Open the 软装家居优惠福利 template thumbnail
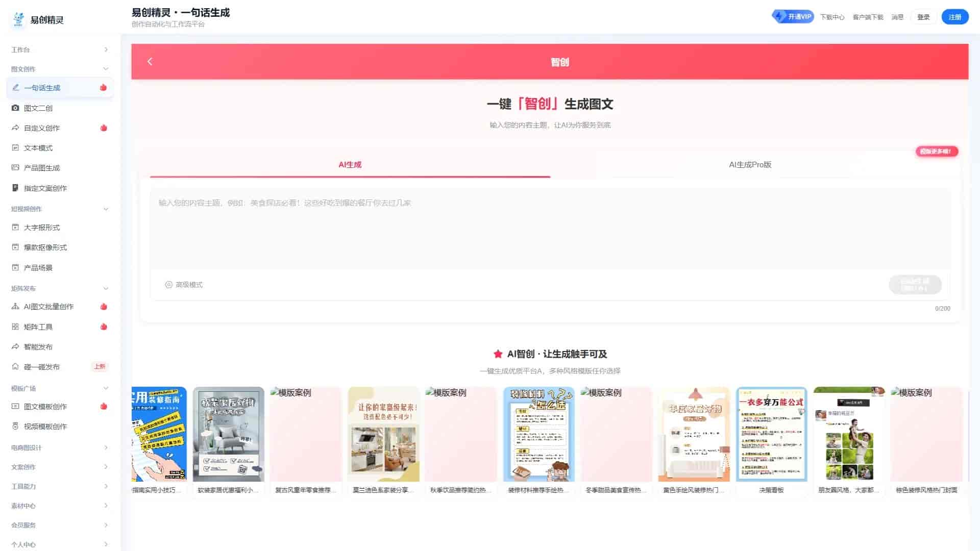Screen dimensions: 980x551 tap(229, 434)
